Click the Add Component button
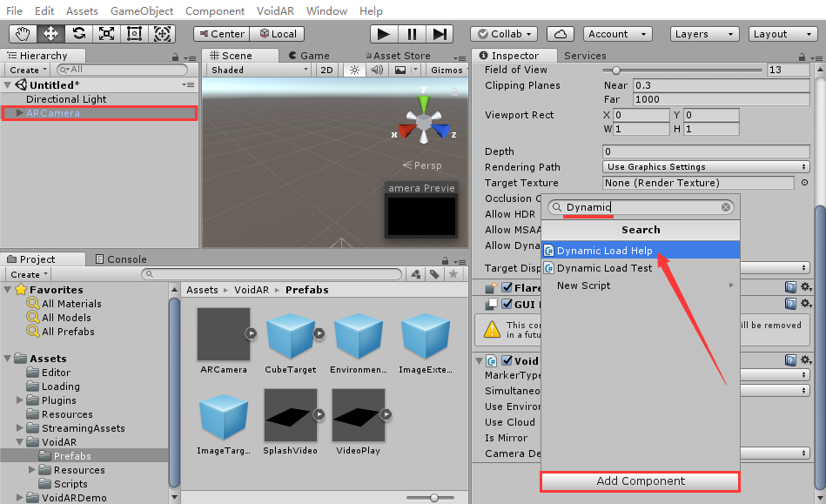This screenshot has width=826, height=504. point(640,481)
